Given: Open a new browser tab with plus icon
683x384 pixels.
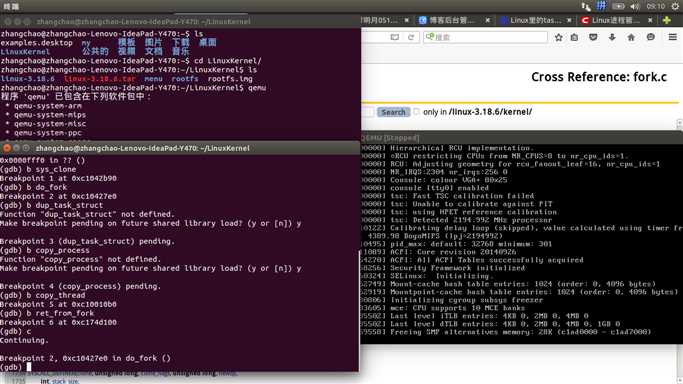Looking at the screenshot, I should [666, 20].
